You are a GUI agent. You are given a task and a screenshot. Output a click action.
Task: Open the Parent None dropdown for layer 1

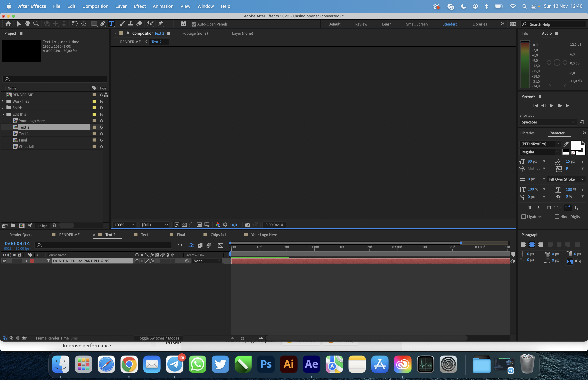[x=207, y=261]
